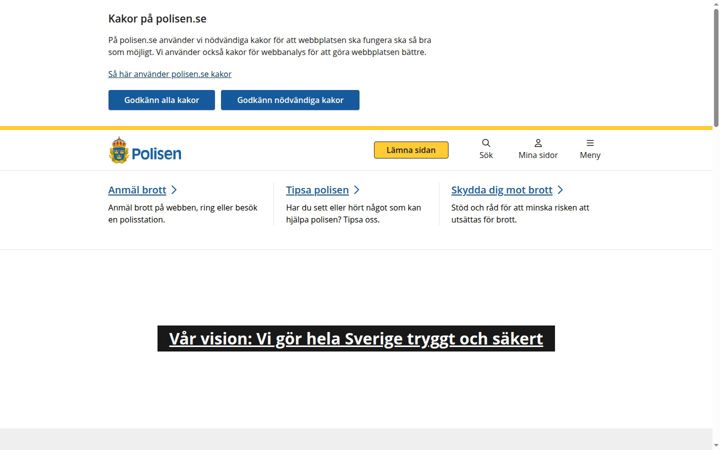Open the Meny hamburger icon
720x450 pixels.
pyautogui.click(x=590, y=143)
